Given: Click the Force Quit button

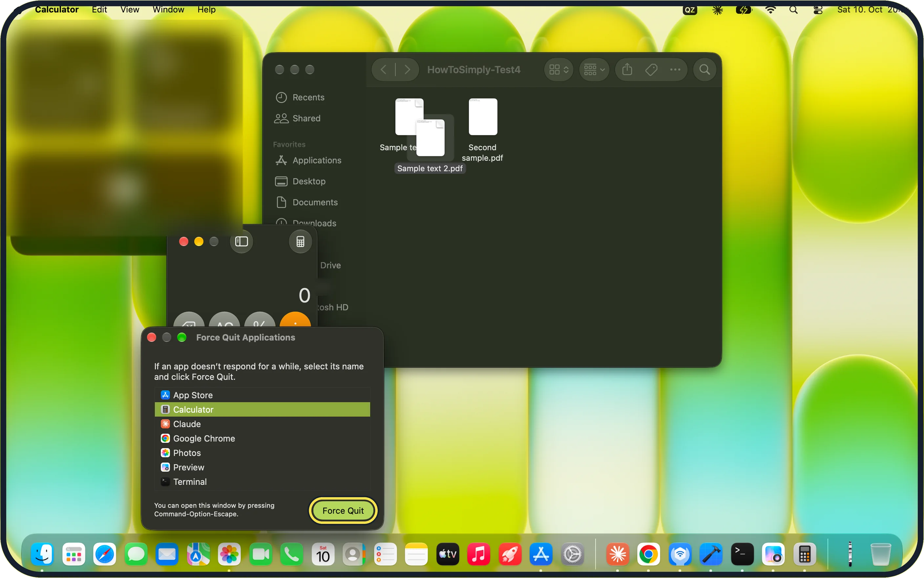Looking at the screenshot, I should 343,510.
